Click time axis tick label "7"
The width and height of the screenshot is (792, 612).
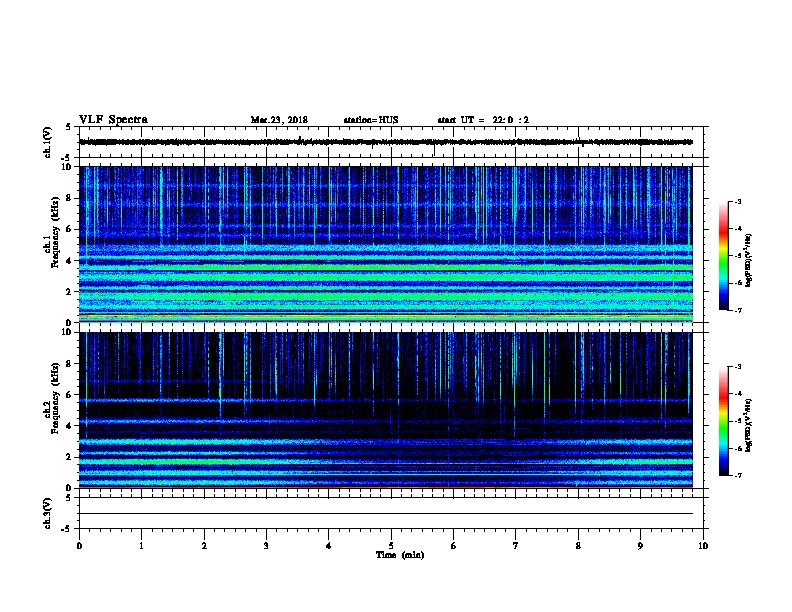[516, 546]
